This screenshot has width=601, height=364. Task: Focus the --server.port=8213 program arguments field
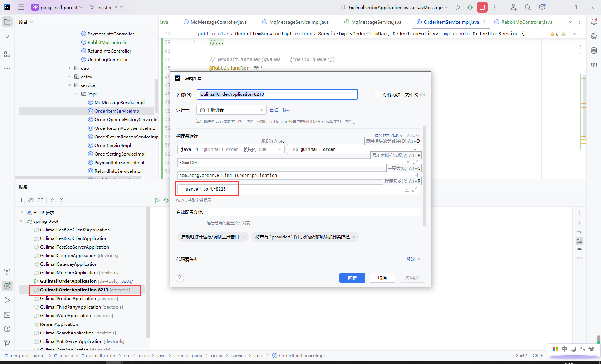(299, 189)
